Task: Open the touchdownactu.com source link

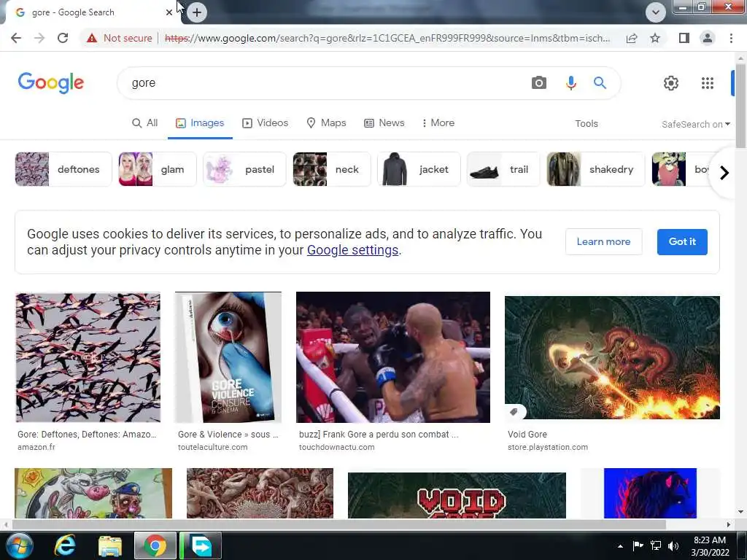Action: [337, 447]
